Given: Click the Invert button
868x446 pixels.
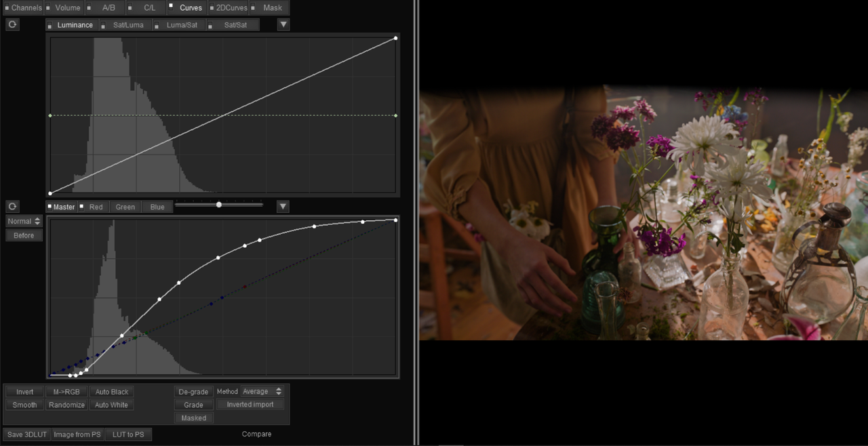Looking at the screenshot, I should 24,392.
